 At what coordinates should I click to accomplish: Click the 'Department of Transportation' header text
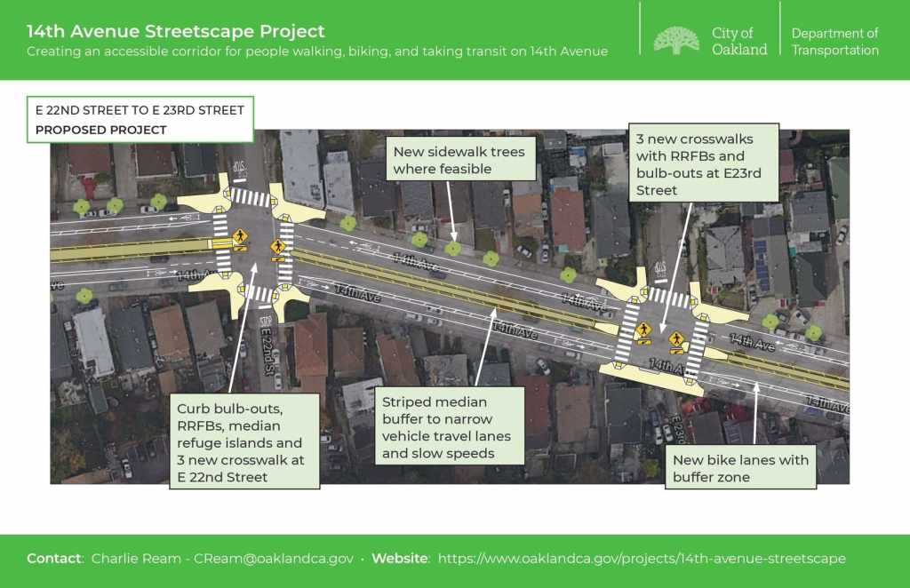[834, 41]
